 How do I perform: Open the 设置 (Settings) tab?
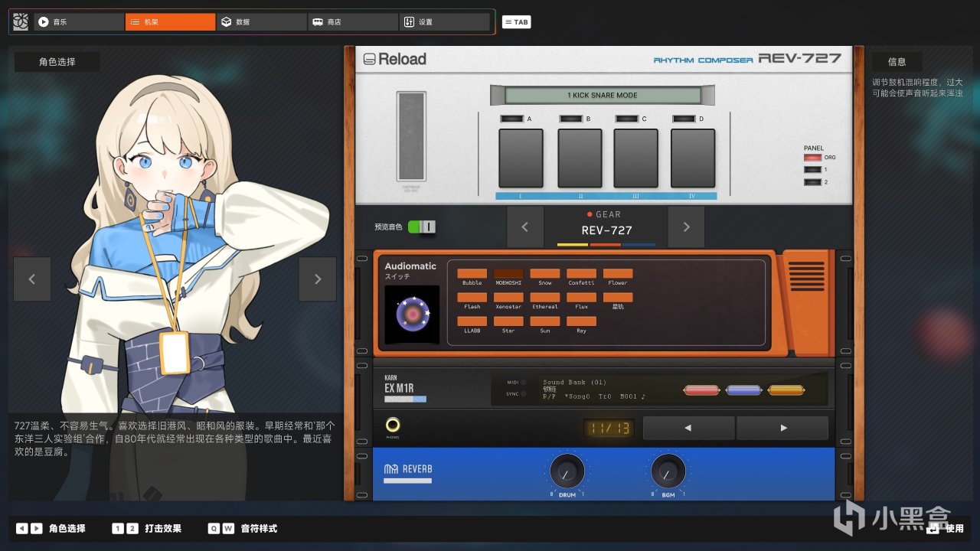point(444,22)
